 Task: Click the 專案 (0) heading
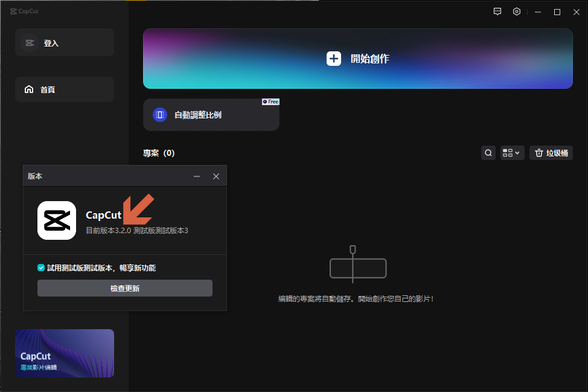point(159,153)
